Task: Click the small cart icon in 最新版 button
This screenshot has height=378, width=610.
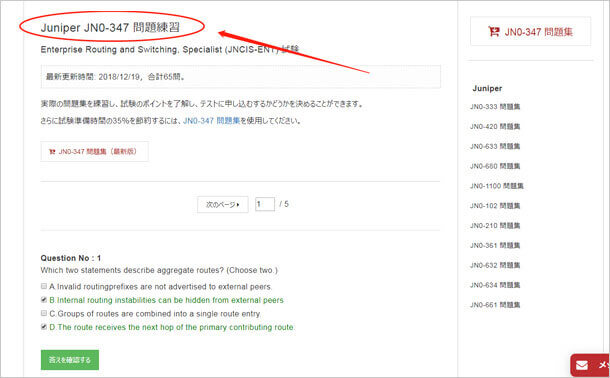Action: (x=52, y=152)
